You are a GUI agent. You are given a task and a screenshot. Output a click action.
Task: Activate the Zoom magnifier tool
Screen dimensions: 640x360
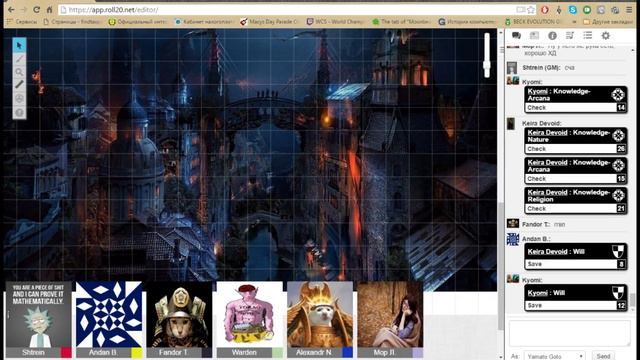click(19, 72)
